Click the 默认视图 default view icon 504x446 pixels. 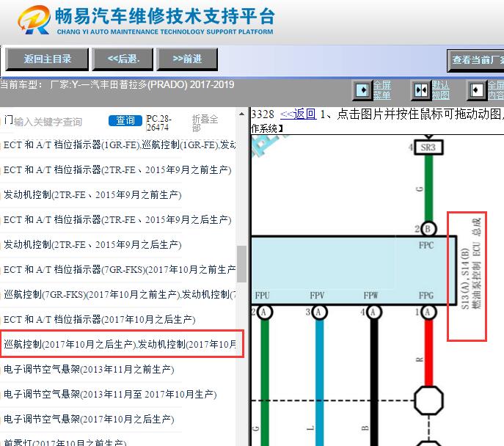(421, 90)
